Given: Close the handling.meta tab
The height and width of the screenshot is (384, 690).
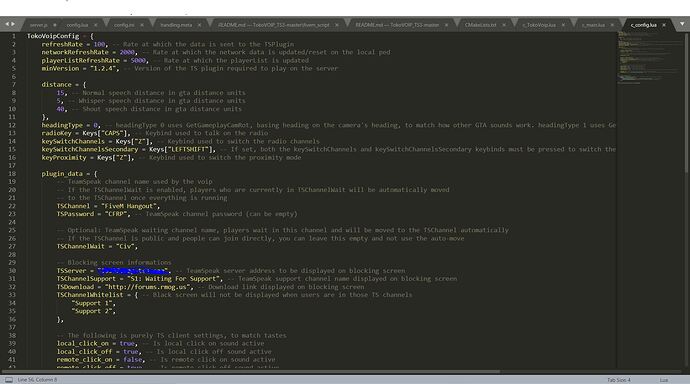Looking at the screenshot, I should point(199,25).
